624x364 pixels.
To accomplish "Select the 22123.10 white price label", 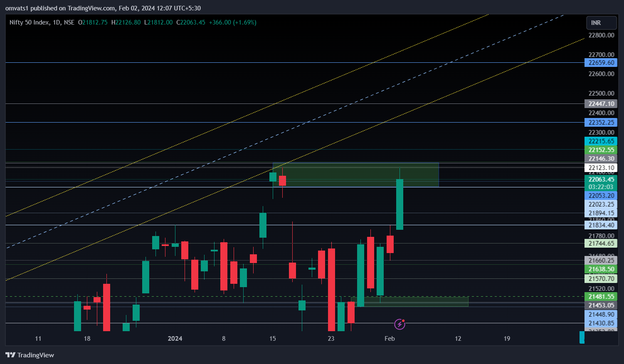I will 601,168.
